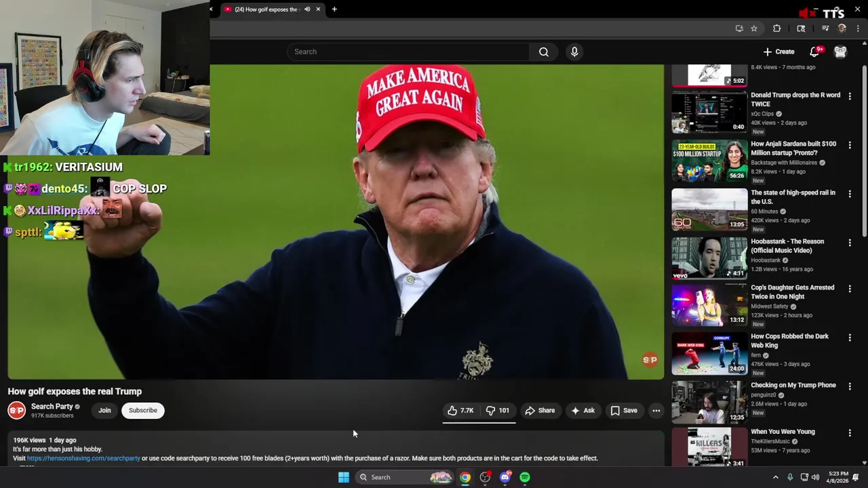Click the main video player
The image size is (868, 488).
coord(336,222)
